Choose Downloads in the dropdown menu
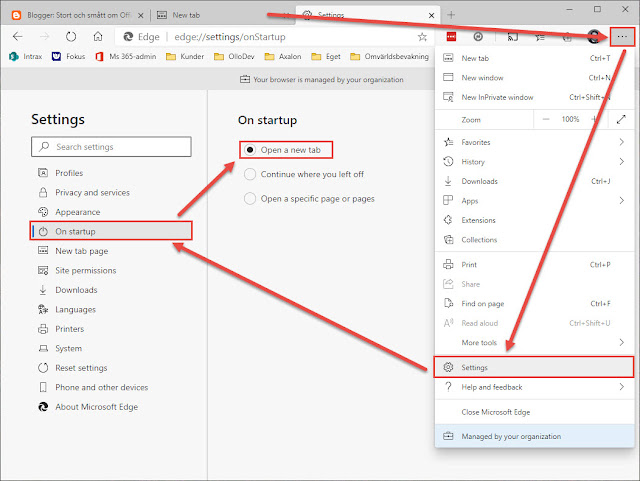This screenshot has height=481, width=640. [x=534, y=181]
